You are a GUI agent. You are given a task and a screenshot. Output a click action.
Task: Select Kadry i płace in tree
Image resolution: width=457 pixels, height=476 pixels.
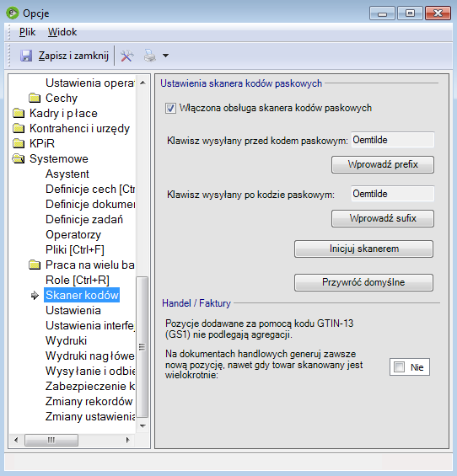point(63,113)
